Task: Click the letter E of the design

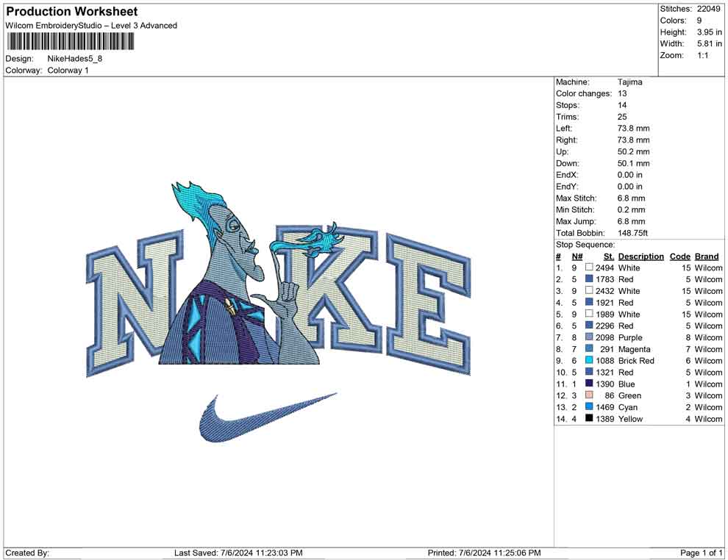Action: pyautogui.click(x=429, y=304)
